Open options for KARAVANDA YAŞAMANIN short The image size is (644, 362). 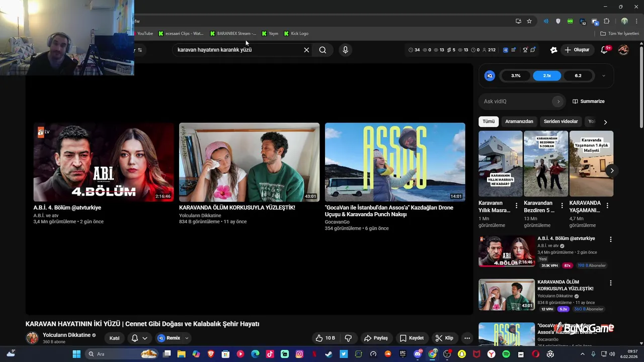pos(607,206)
